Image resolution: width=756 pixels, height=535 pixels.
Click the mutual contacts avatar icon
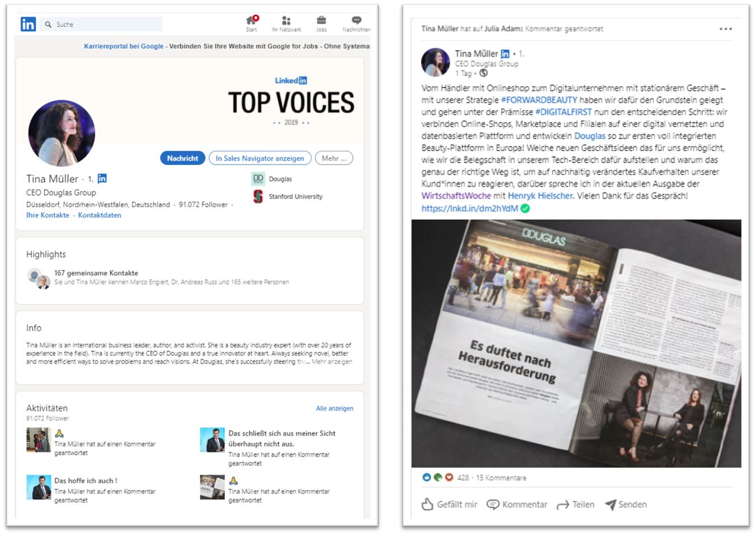[x=38, y=278]
